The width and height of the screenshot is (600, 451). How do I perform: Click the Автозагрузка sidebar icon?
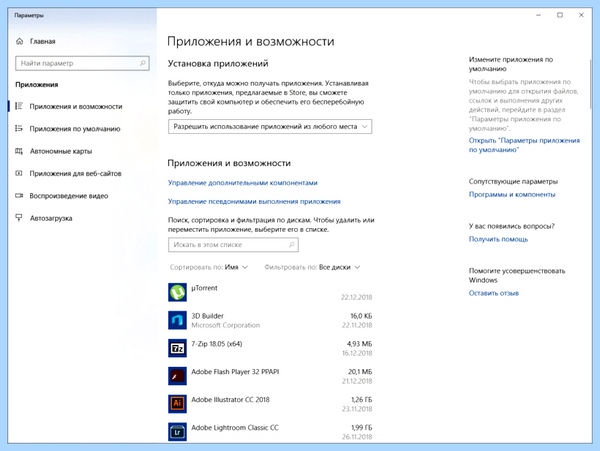tap(19, 218)
